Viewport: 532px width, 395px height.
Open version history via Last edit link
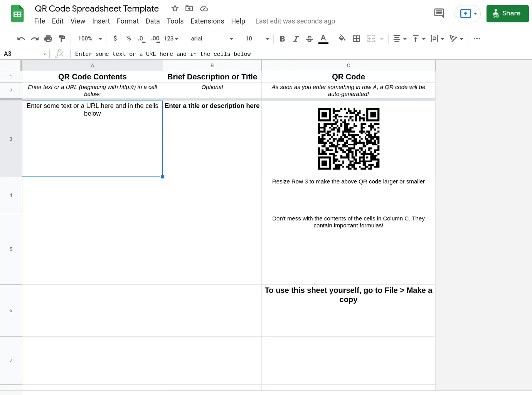(295, 21)
